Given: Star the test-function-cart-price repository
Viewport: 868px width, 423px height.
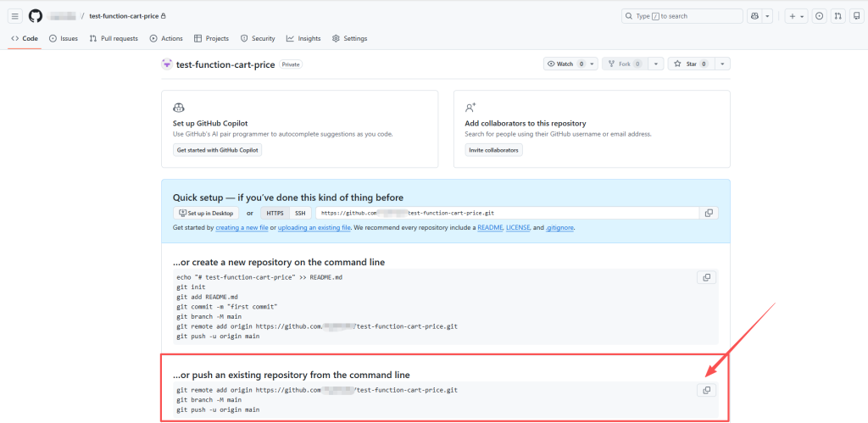Looking at the screenshot, I should point(688,64).
